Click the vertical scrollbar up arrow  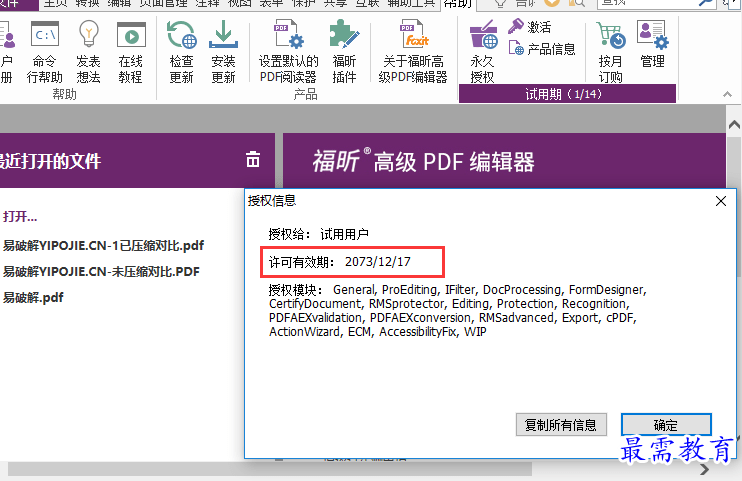734,125
